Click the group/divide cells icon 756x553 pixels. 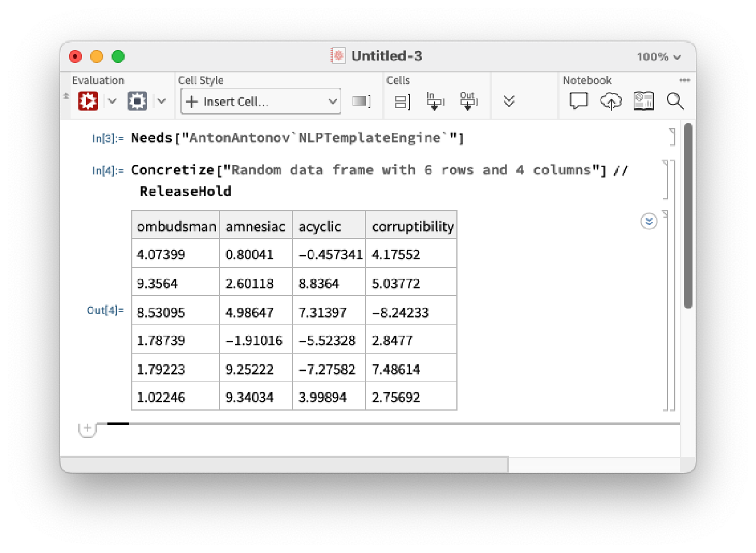pos(402,101)
